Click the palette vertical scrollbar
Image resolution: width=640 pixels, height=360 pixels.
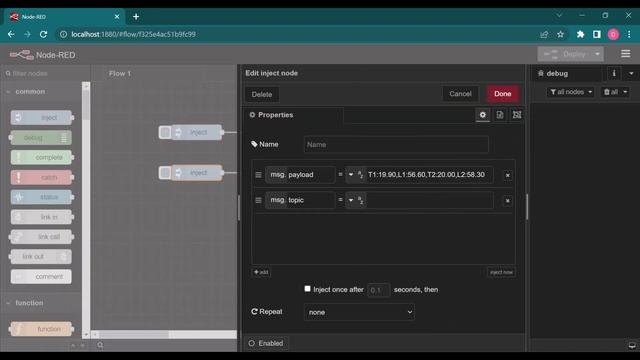[x=86, y=106]
